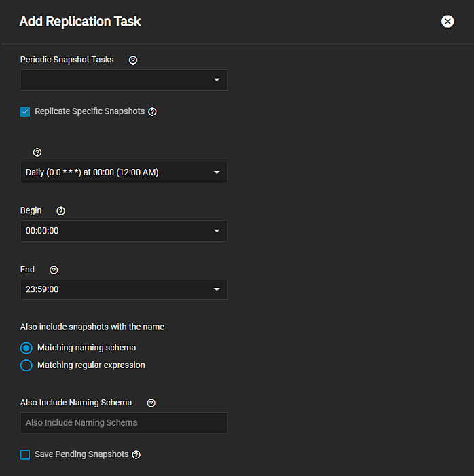474x476 pixels.
Task: Open the Begin time dropdown showing 00:00:00
Action: tap(124, 231)
